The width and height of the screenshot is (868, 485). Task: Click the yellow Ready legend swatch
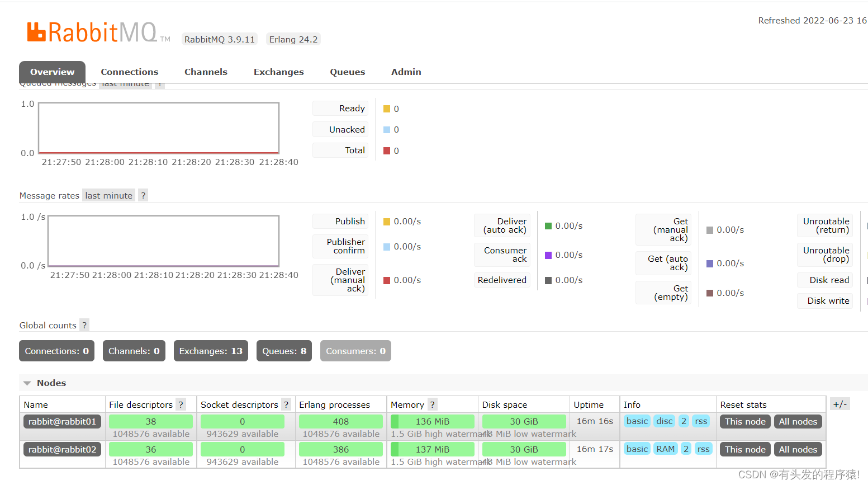[x=387, y=109]
